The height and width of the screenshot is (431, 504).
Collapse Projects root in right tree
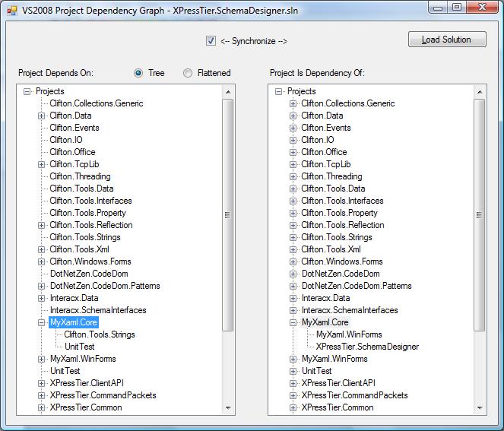(279, 92)
